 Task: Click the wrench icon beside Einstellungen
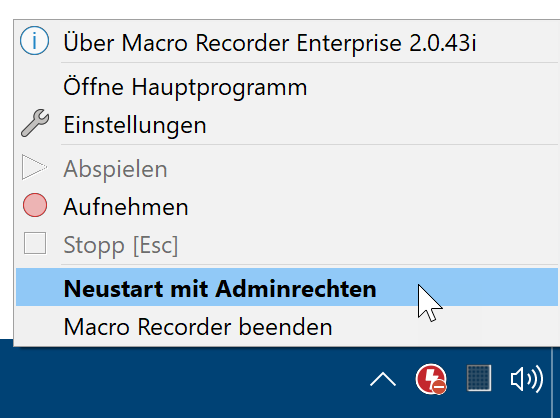[35, 124]
